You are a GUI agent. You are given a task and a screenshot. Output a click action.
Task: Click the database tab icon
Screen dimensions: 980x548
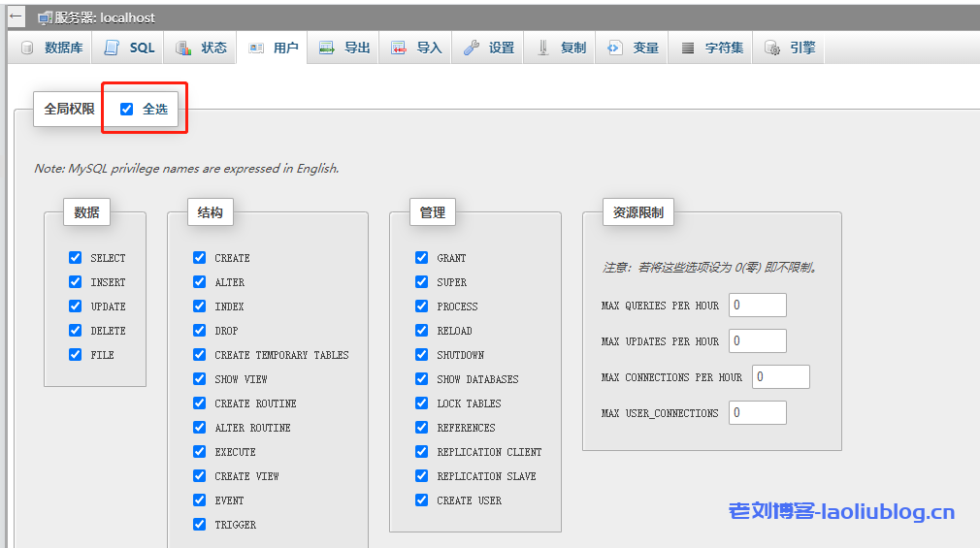pos(27,48)
